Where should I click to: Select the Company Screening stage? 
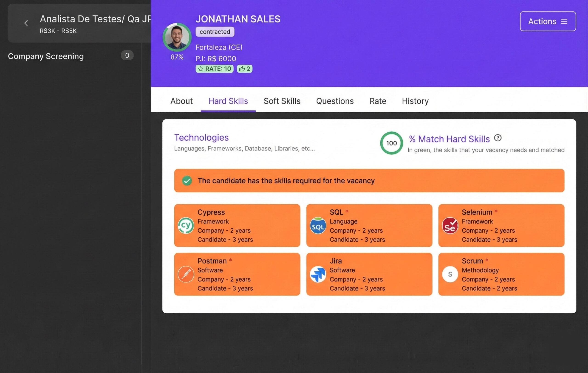(46, 56)
